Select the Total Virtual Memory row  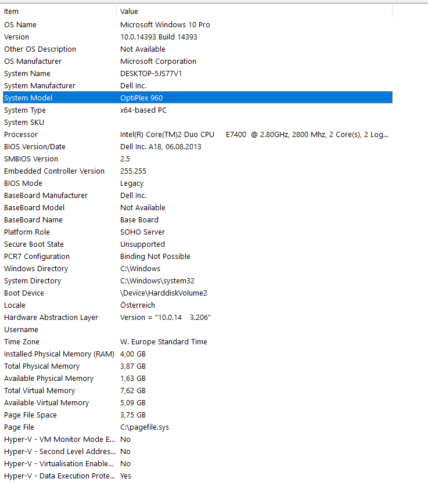coord(197,391)
